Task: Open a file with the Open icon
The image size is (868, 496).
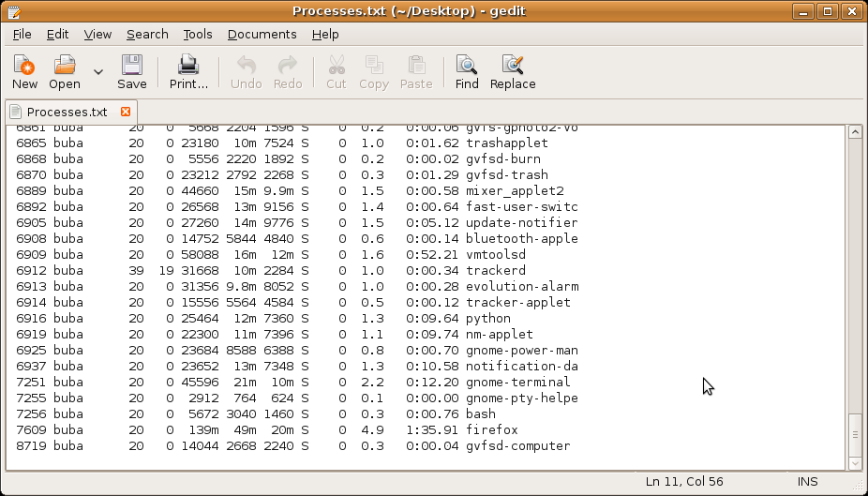Action: (x=65, y=72)
